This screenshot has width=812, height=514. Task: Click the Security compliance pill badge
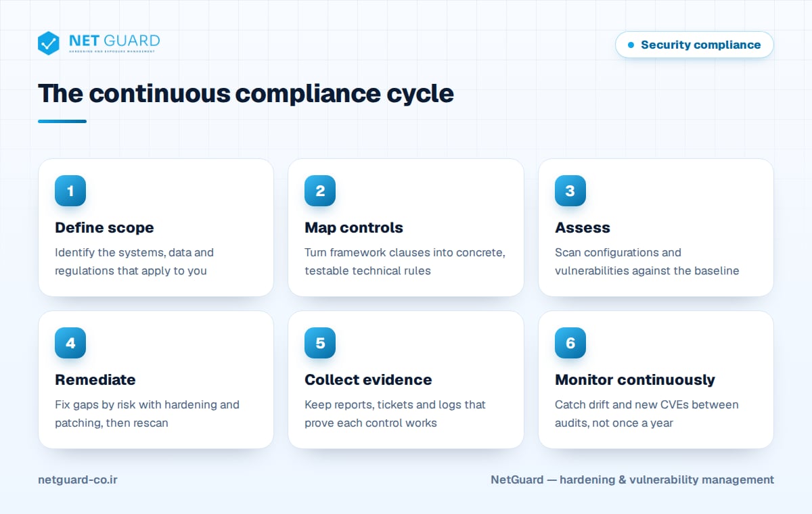point(694,45)
